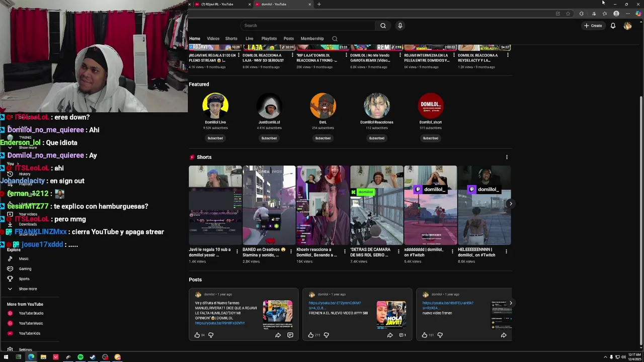
Task: Open Steam from Windows taskbar
Action: [x=93, y=357]
